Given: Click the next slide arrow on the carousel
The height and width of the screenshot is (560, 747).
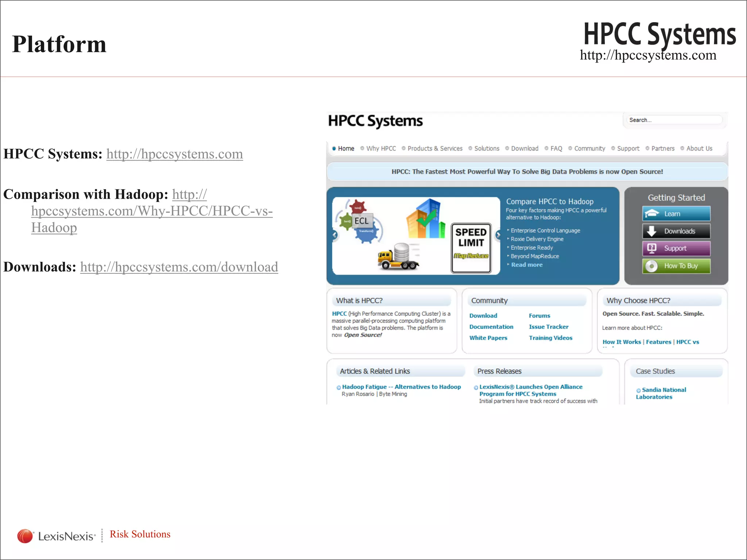Looking at the screenshot, I should coord(498,235).
